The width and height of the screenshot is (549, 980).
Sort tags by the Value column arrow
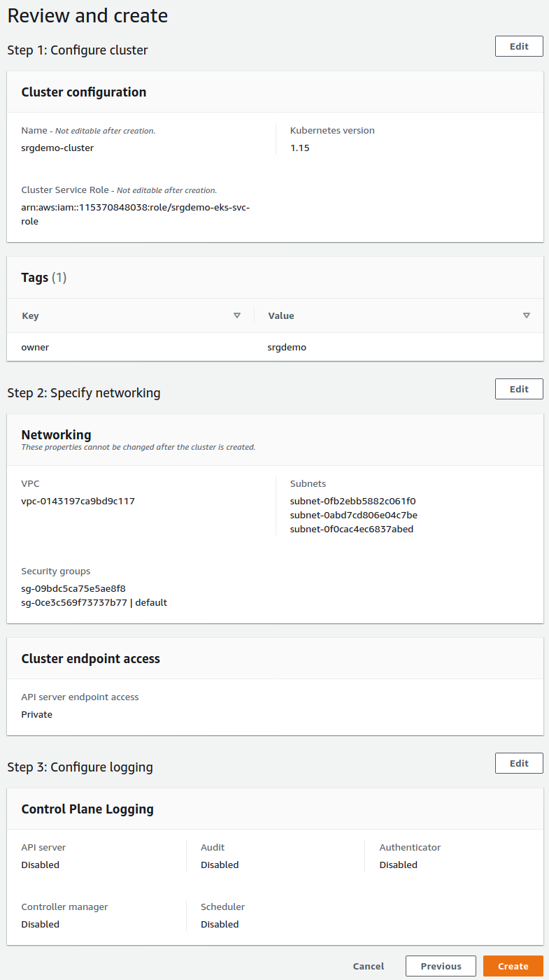(x=527, y=315)
